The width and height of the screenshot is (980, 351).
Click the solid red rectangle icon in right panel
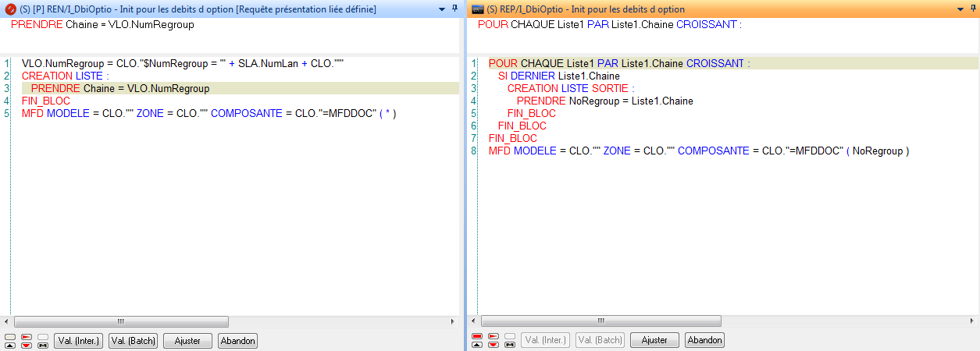point(476,337)
